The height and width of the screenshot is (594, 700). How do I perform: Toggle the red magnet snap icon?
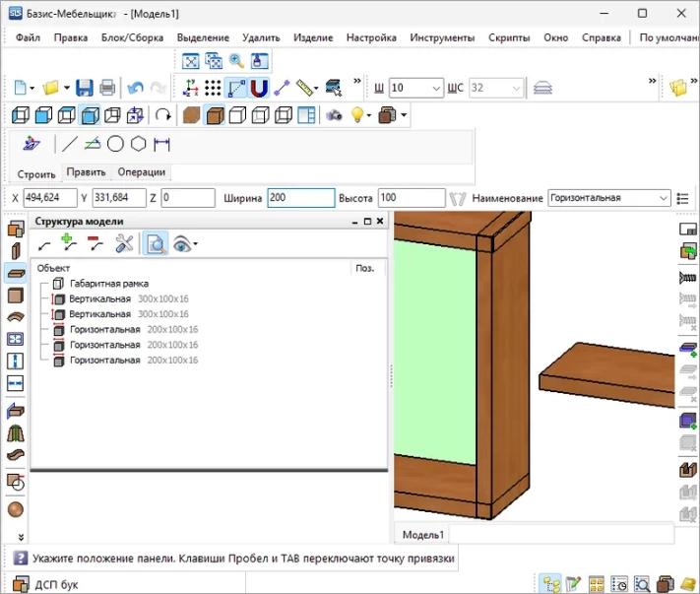pos(259,88)
